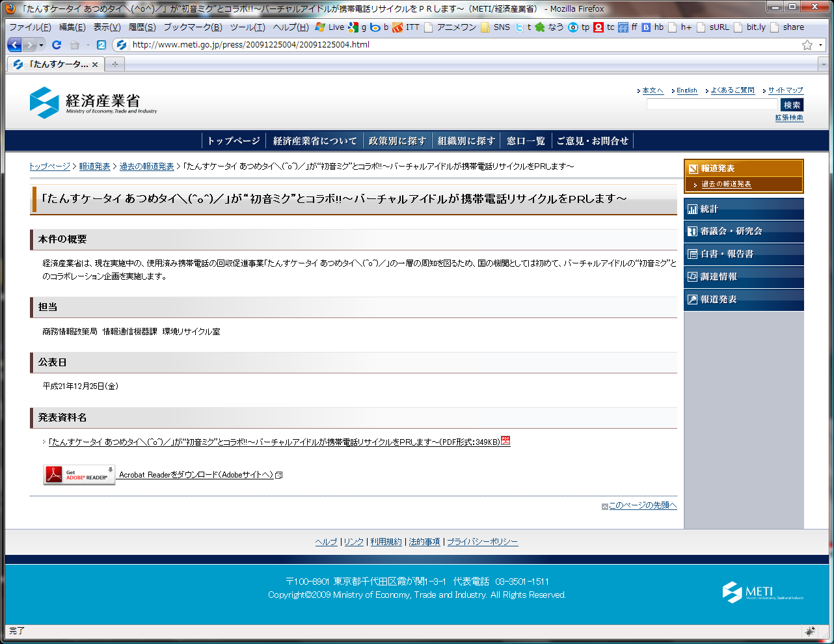Select 組織別に探す in navigation bar
Viewport: 834px width, 644px height.
[x=466, y=141]
